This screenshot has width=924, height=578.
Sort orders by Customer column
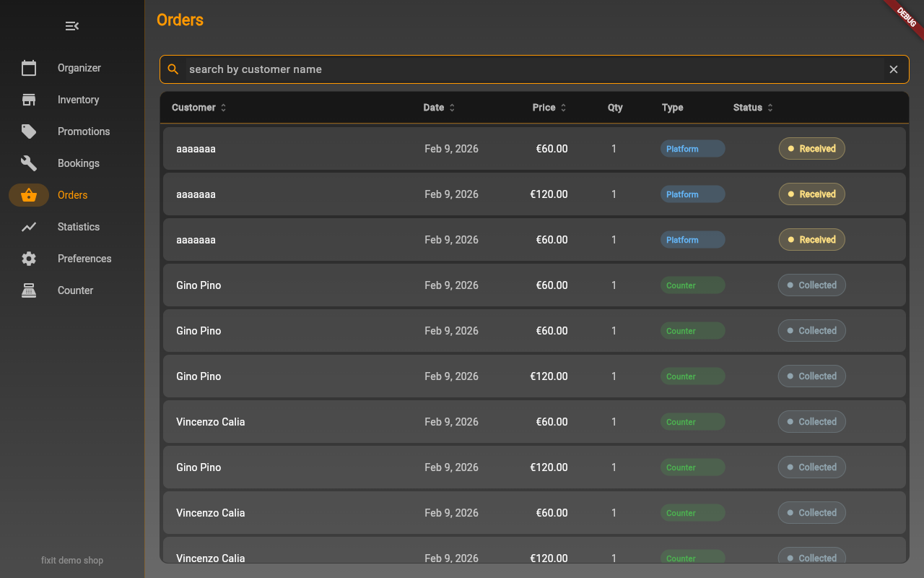pos(199,108)
